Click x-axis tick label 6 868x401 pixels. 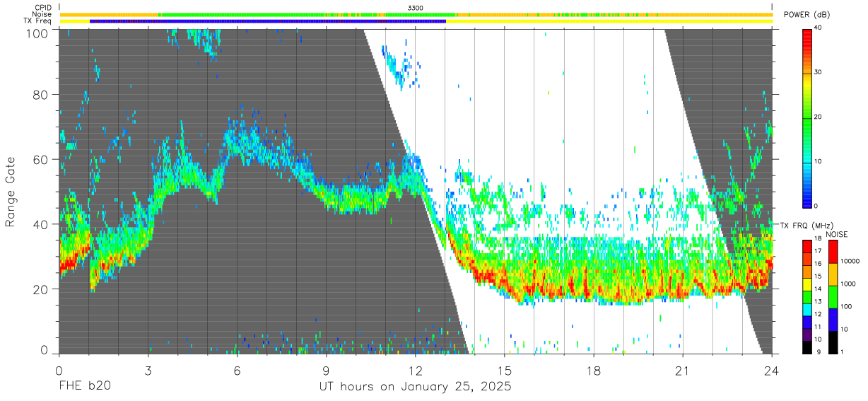[x=237, y=370]
